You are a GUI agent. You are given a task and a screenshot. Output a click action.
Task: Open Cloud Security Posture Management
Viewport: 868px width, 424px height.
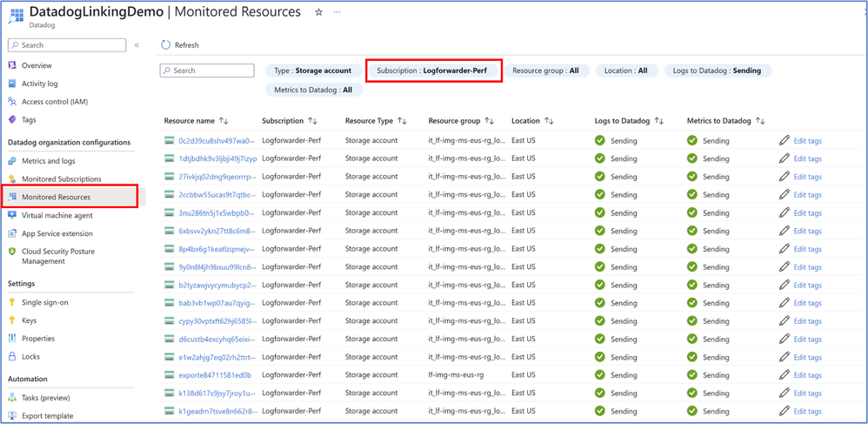coord(58,256)
